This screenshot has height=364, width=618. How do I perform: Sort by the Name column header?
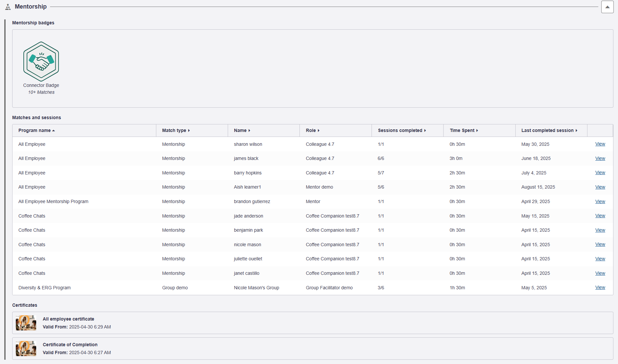(x=242, y=131)
